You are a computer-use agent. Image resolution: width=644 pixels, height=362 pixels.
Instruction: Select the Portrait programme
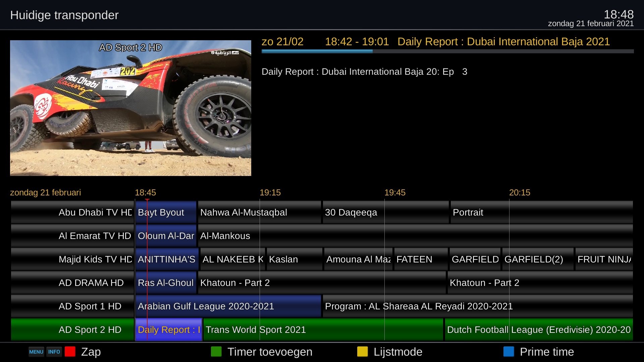point(542,212)
